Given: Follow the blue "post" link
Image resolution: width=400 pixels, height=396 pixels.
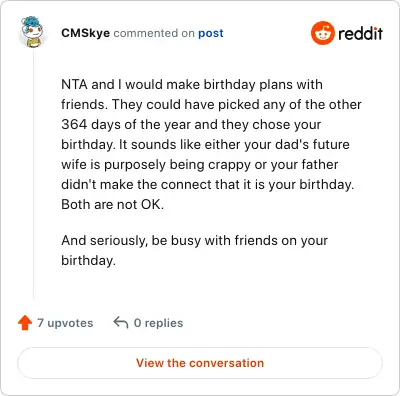Looking at the screenshot, I should coord(211,33).
